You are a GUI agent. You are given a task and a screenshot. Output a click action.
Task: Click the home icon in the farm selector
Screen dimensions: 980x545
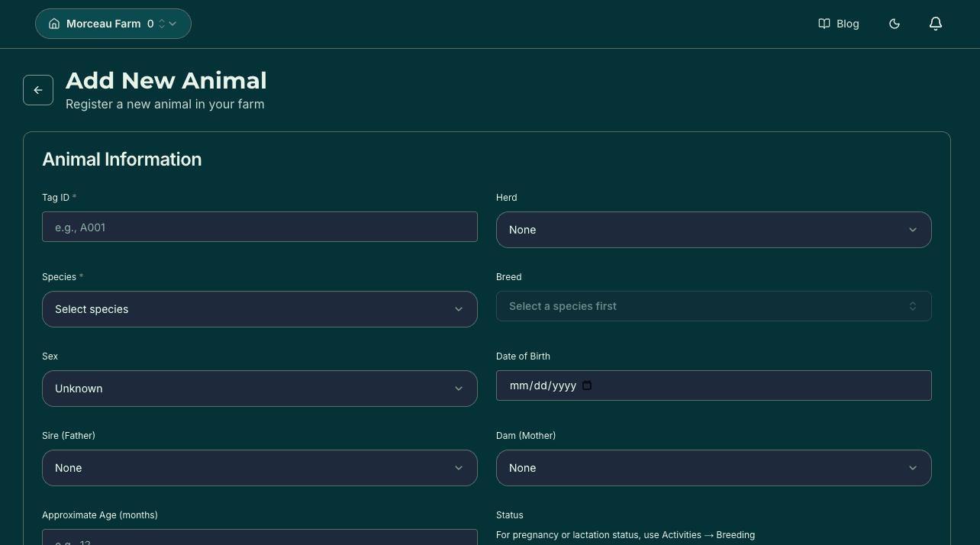[x=54, y=24]
